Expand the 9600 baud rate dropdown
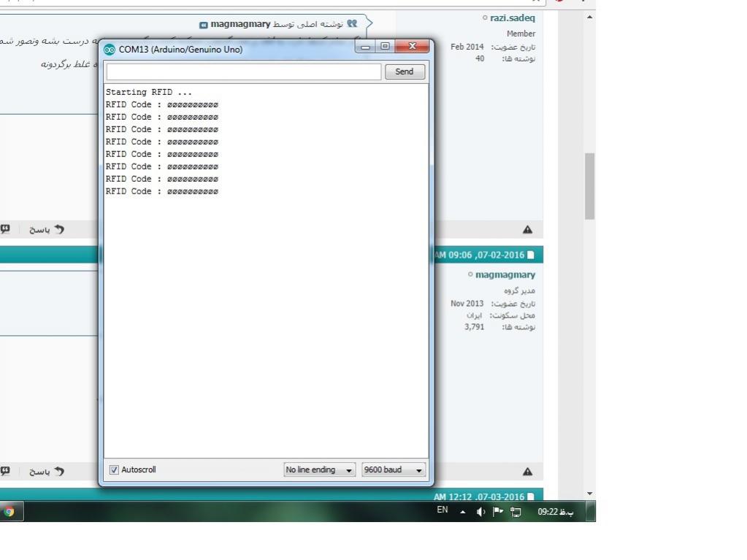 (394, 469)
